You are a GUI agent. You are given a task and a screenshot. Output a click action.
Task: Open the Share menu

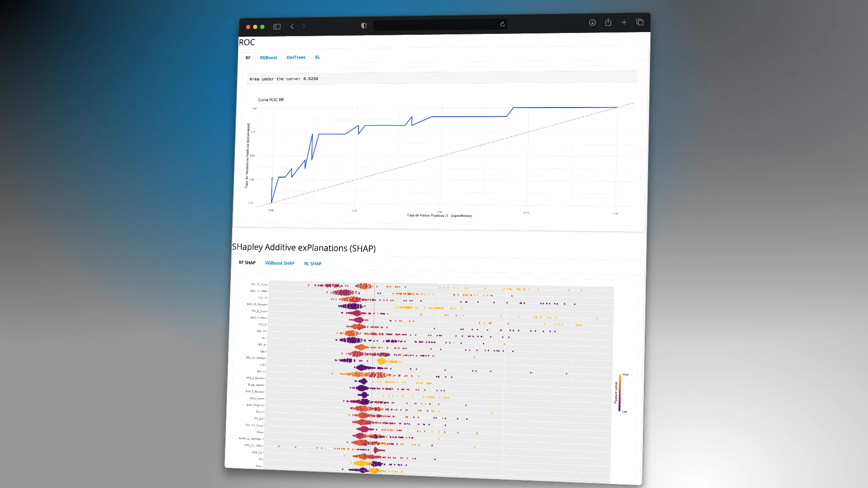608,22
